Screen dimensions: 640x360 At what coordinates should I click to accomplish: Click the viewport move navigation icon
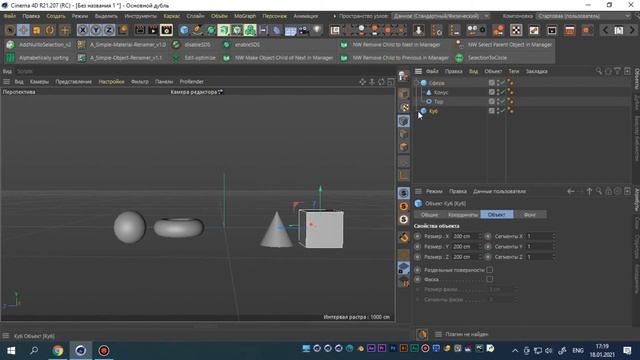coord(362,82)
